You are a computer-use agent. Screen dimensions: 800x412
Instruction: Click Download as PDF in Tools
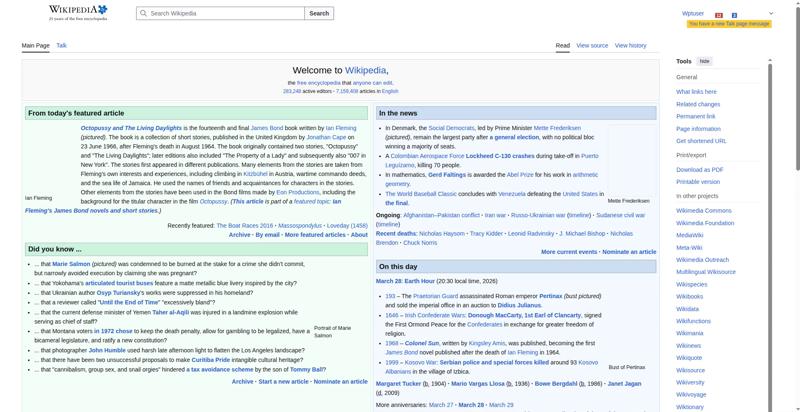pos(699,169)
